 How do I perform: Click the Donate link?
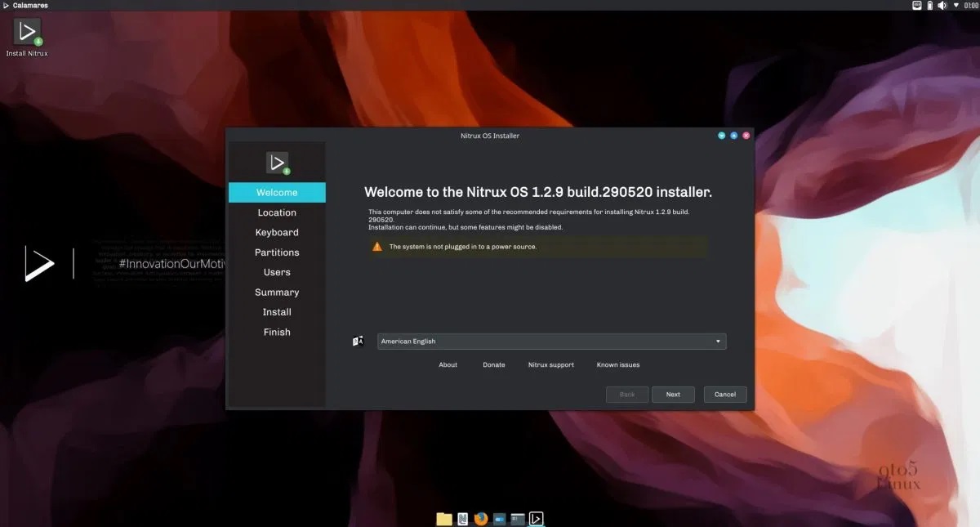494,365
